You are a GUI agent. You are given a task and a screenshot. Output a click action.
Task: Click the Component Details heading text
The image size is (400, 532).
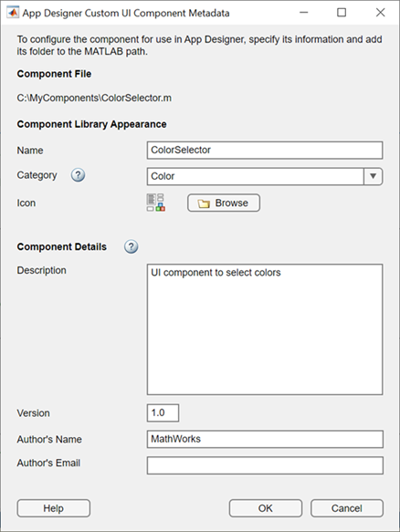click(62, 246)
